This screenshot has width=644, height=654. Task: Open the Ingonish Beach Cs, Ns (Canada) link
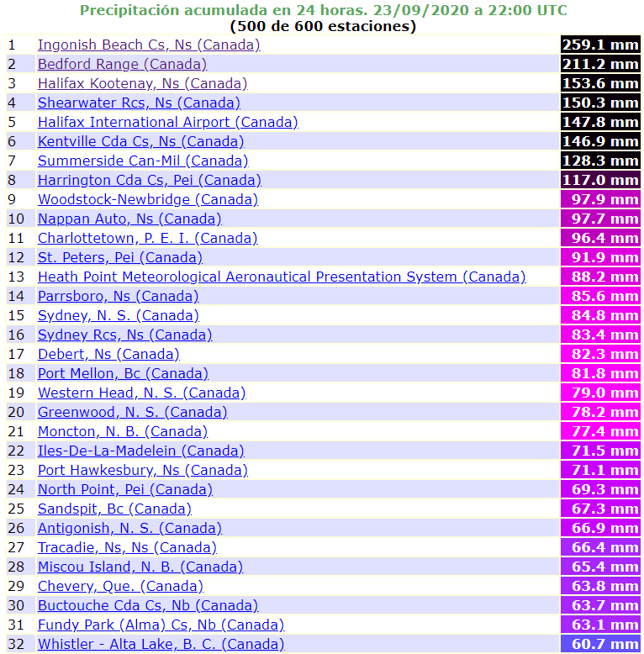pyautogui.click(x=149, y=45)
